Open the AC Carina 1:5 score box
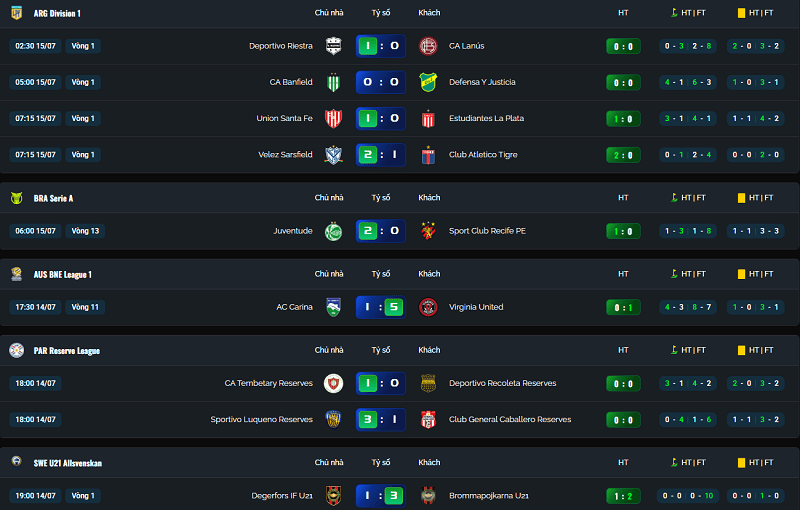 pyautogui.click(x=381, y=307)
